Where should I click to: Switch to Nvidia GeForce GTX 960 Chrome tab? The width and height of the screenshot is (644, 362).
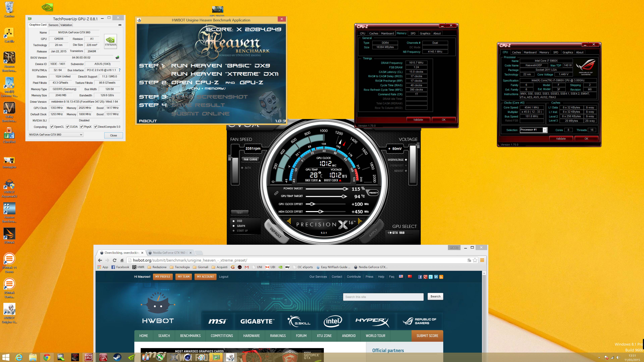point(170,253)
